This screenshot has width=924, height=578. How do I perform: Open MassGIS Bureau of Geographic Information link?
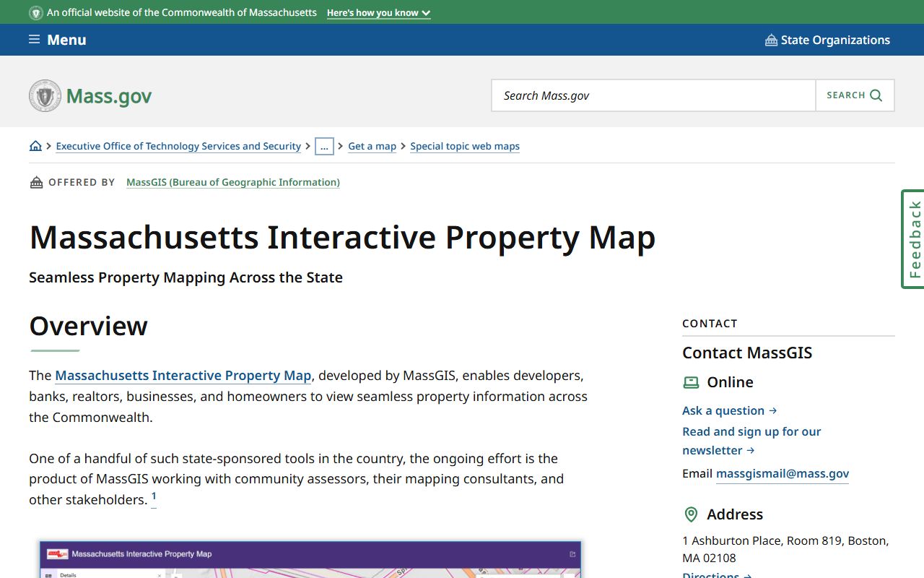[233, 182]
